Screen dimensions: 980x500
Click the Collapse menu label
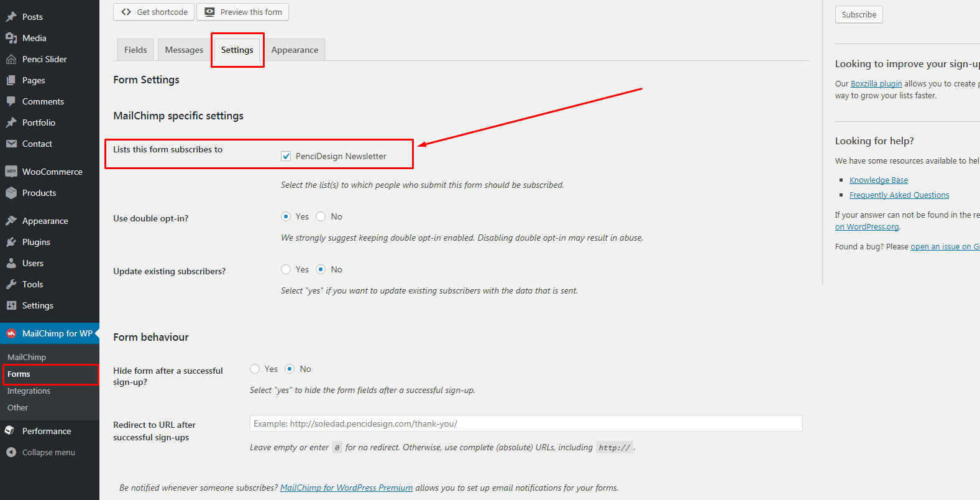click(48, 452)
